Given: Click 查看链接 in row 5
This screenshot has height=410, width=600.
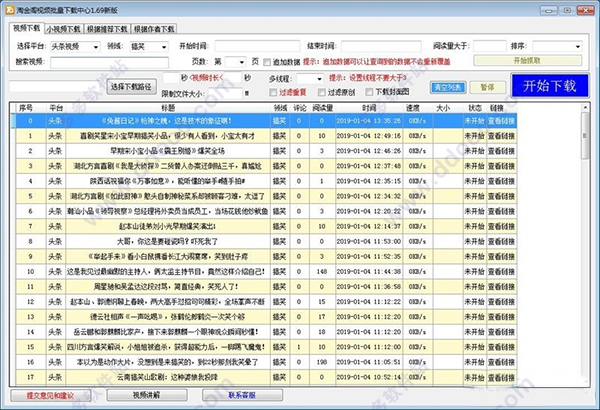Looking at the screenshot, I should 501,196.
